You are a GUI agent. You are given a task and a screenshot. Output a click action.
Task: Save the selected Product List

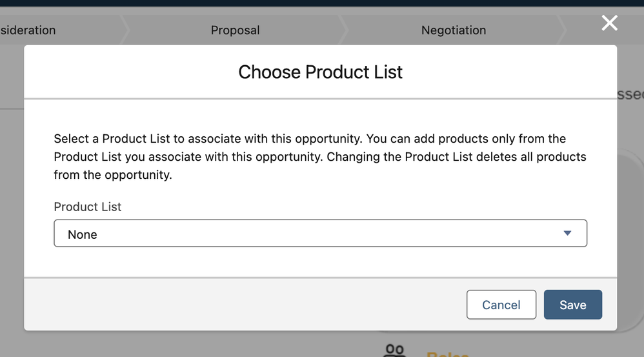573,305
